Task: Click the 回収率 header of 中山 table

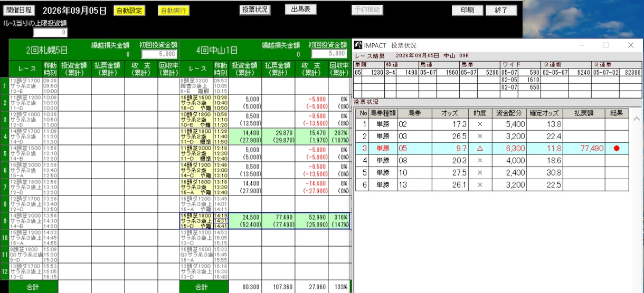Action: pyautogui.click(x=338, y=69)
